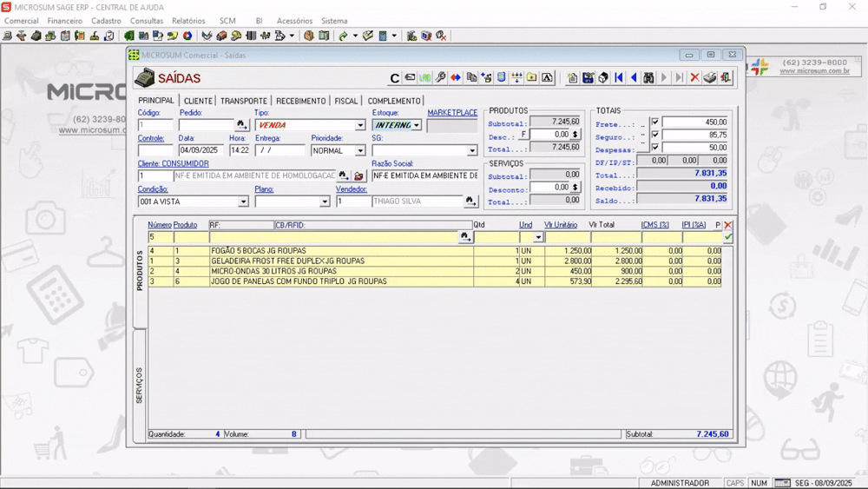The image size is (868, 489).
Task: Click the save diskette icon in Saídas toolbar
Action: point(588,77)
